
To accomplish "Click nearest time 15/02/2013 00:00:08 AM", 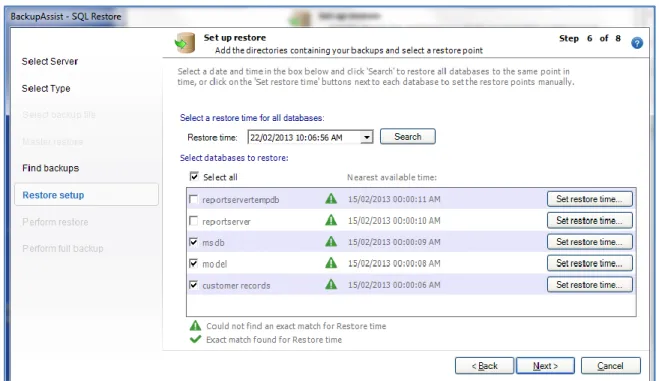I will 394,263.
